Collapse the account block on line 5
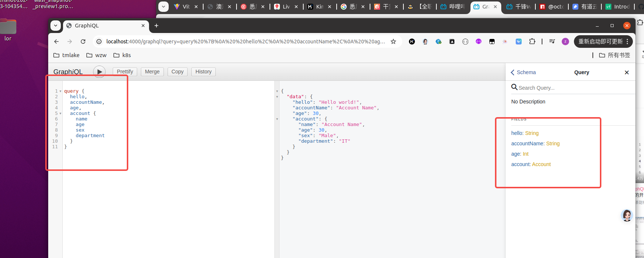 point(60,113)
